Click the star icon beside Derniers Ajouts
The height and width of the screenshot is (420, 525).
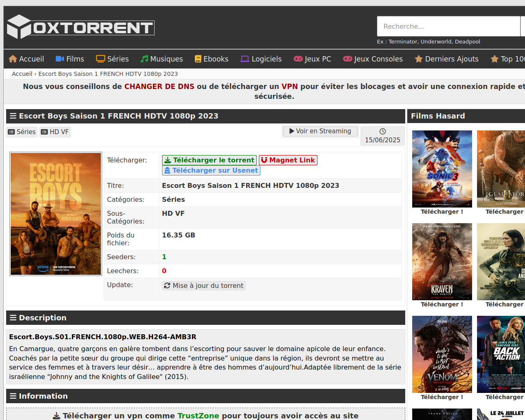419,59
